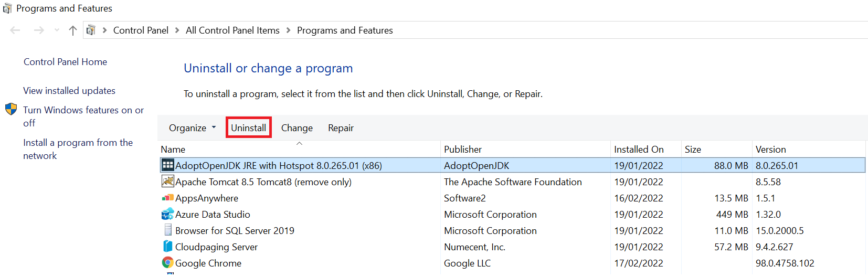Click the Change toolbar button
This screenshot has width=868, height=277.
click(x=297, y=128)
